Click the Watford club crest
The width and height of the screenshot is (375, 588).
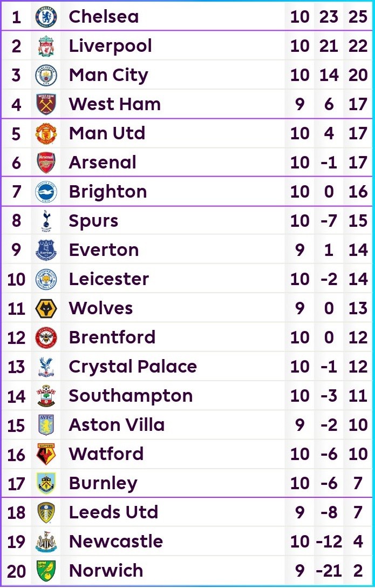click(46, 455)
